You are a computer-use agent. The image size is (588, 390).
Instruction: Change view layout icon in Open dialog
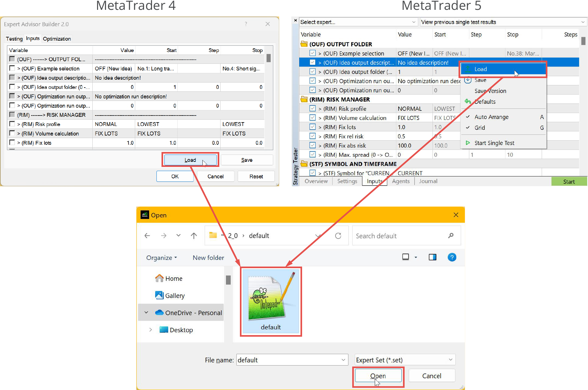(406, 257)
